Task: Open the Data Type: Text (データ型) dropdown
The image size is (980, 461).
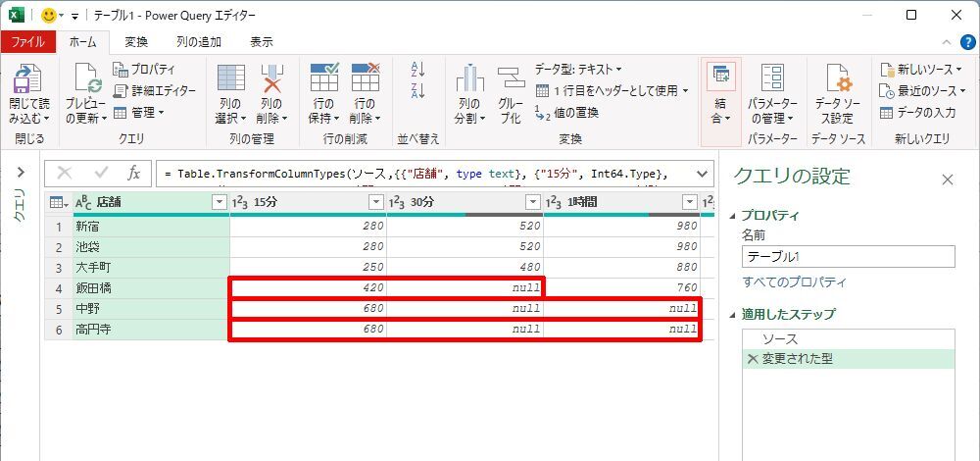Action: 578,69
